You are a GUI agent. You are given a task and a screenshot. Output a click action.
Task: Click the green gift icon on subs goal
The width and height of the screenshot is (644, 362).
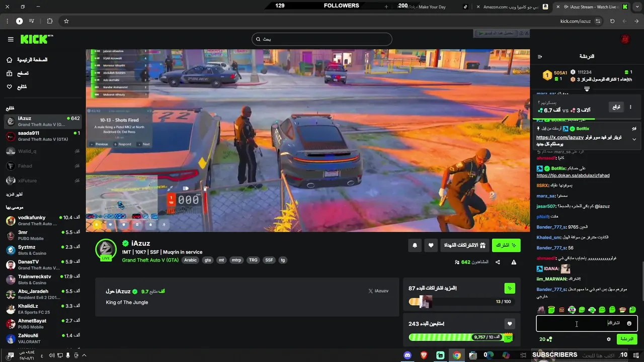510,288
